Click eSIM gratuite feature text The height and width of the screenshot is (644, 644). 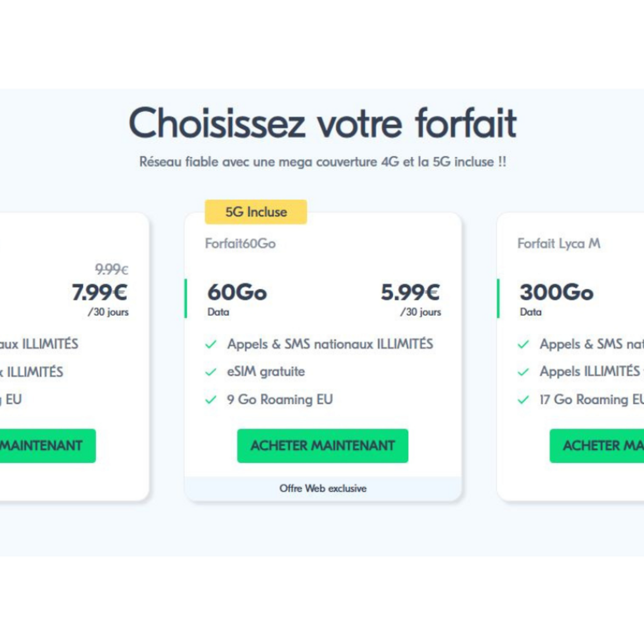coord(266,371)
